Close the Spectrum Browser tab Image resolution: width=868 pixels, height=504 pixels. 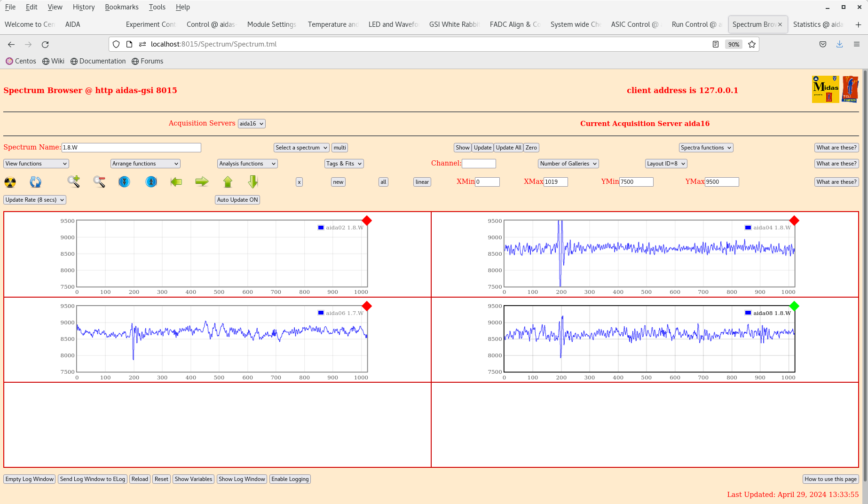click(780, 24)
